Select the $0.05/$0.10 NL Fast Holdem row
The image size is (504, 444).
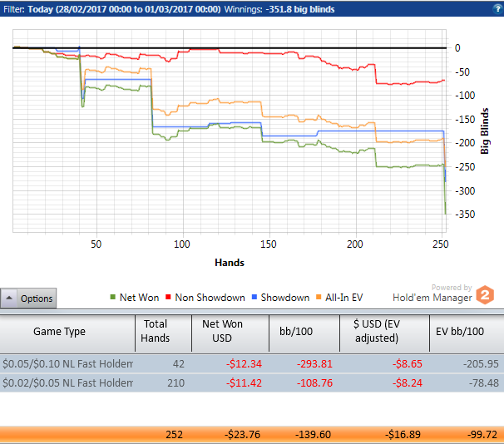(x=252, y=363)
